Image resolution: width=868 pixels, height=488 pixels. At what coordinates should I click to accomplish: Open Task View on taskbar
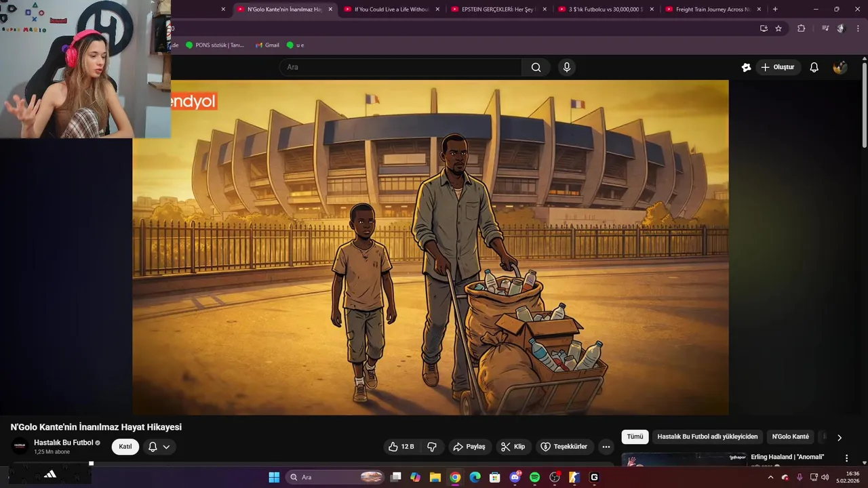[x=396, y=477]
